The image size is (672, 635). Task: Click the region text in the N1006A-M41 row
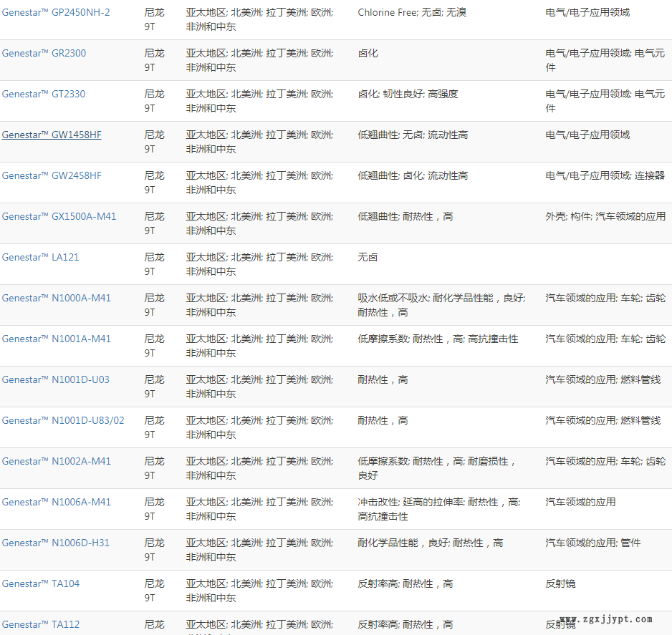(259, 509)
